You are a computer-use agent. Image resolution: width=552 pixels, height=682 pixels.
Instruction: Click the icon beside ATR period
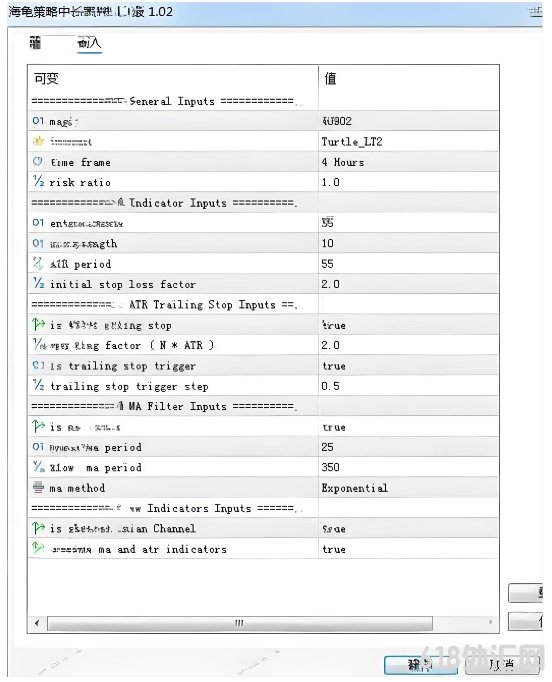click(x=38, y=263)
